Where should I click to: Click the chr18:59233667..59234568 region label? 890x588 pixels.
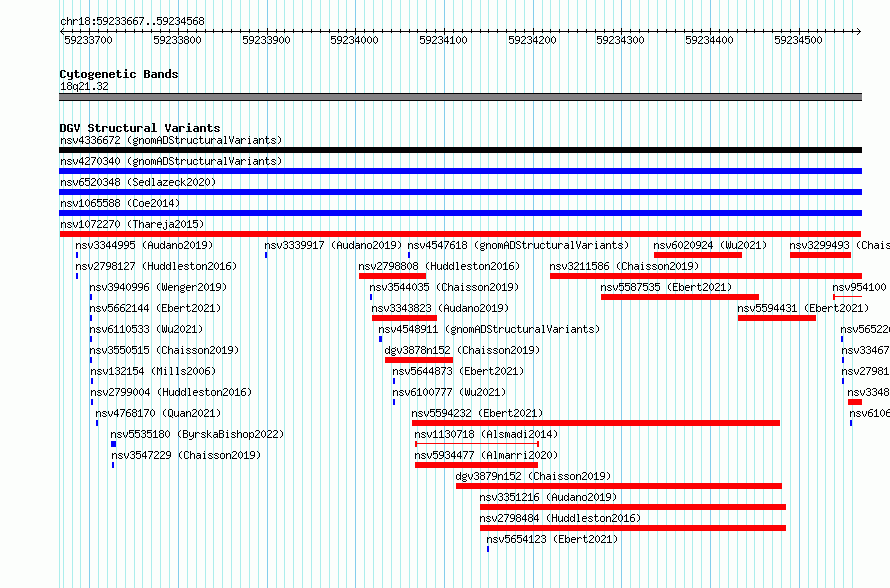click(132, 21)
